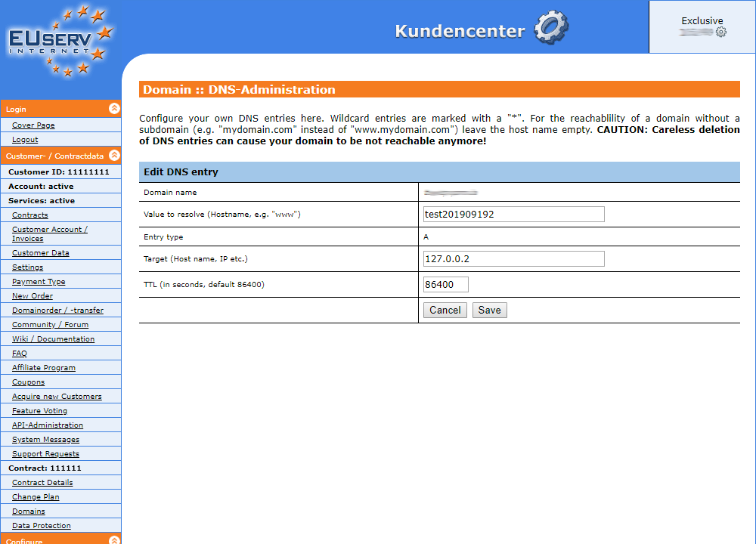Screen dimensions: 756x544
Task: Cancel the DNS entry edit
Action: pos(445,311)
